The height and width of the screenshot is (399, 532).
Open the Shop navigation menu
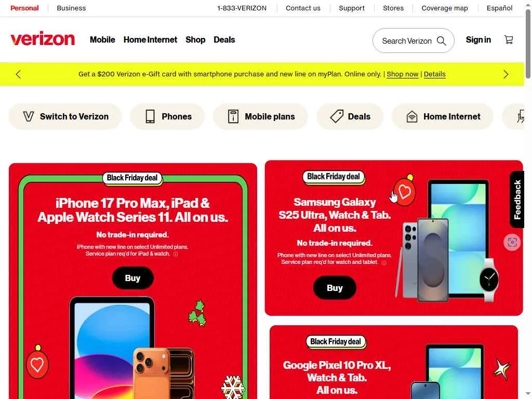click(195, 39)
